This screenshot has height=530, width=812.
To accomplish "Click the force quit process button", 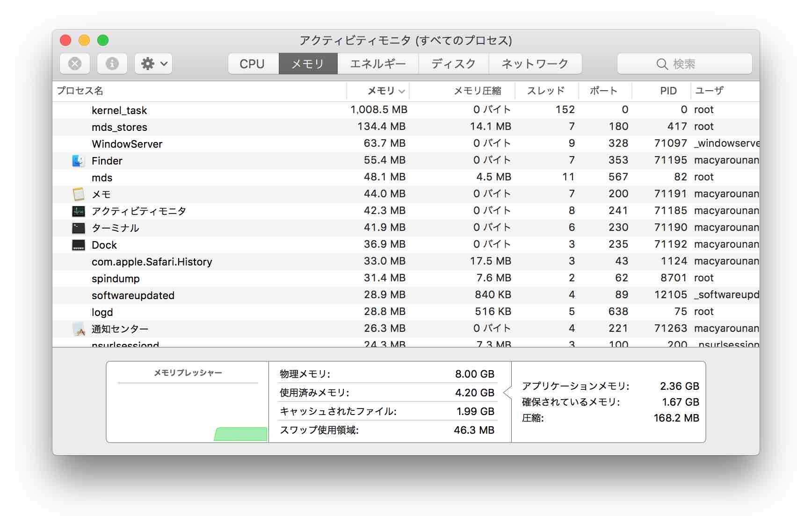I will tap(75, 64).
